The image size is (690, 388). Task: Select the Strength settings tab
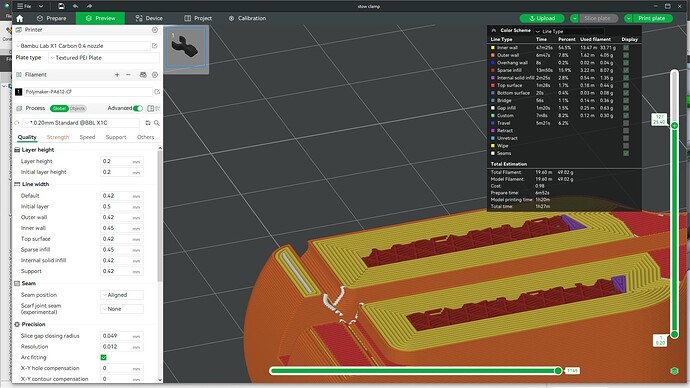58,137
